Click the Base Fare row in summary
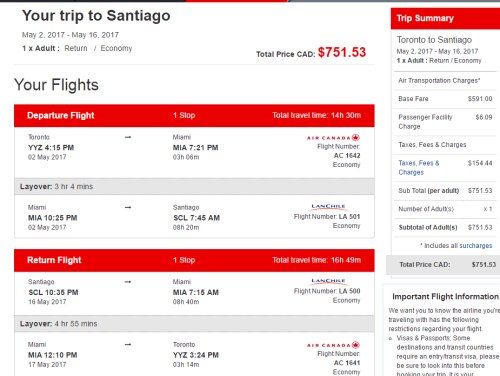The height and width of the screenshot is (376, 500). [x=445, y=99]
